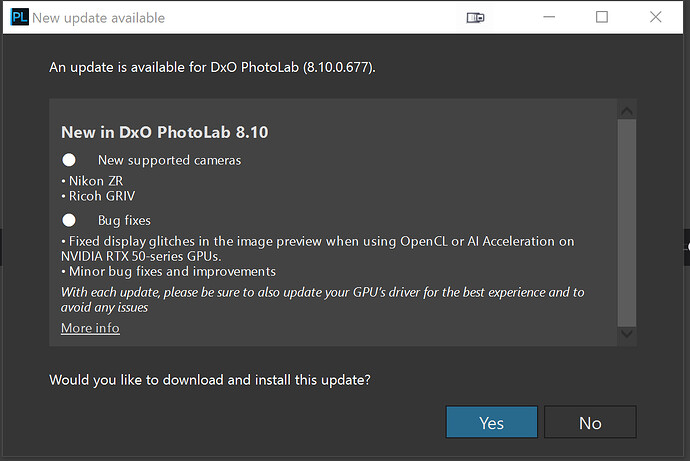The image size is (690, 461).
Task: Click the New in DxO PhotoLab 8.10 heading
Action: (x=164, y=132)
